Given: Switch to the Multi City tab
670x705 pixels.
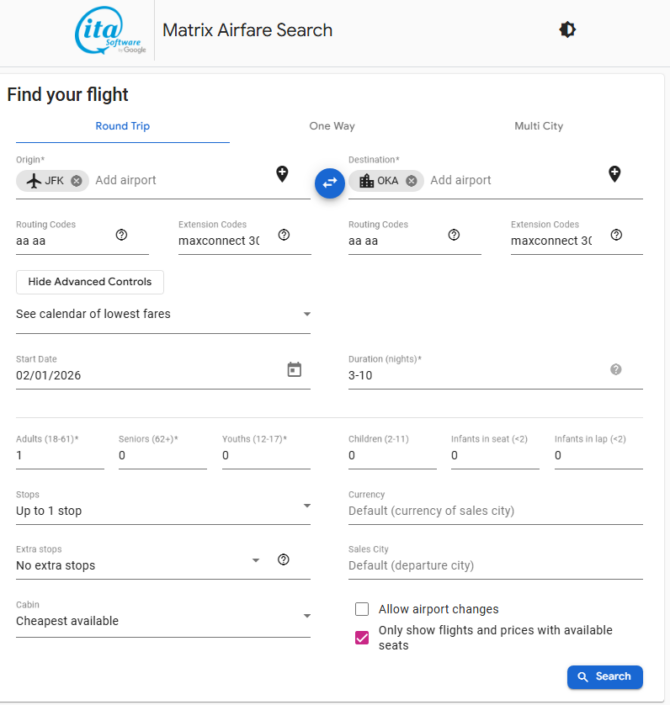Looking at the screenshot, I should tap(538, 126).
